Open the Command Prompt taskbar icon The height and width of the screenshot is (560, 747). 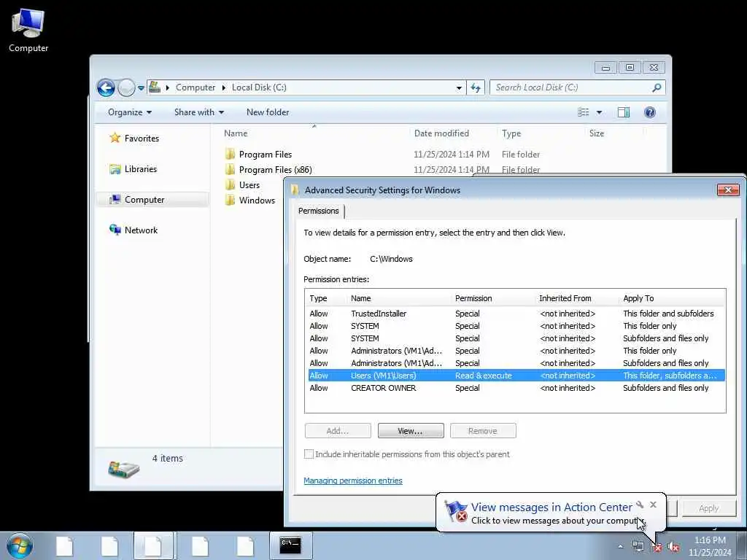coord(290,545)
